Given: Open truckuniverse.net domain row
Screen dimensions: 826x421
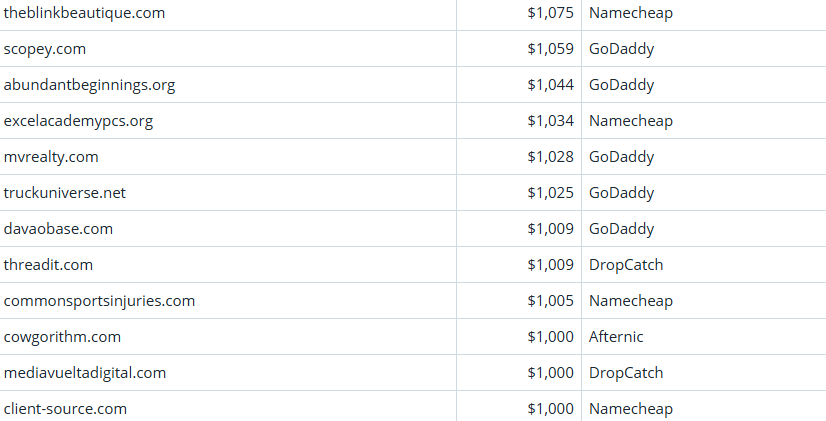Looking at the screenshot, I should [65, 193].
